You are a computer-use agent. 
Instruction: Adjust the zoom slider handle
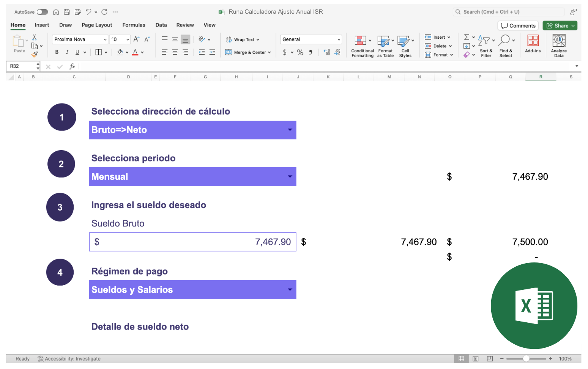pyautogui.click(x=526, y=359)
